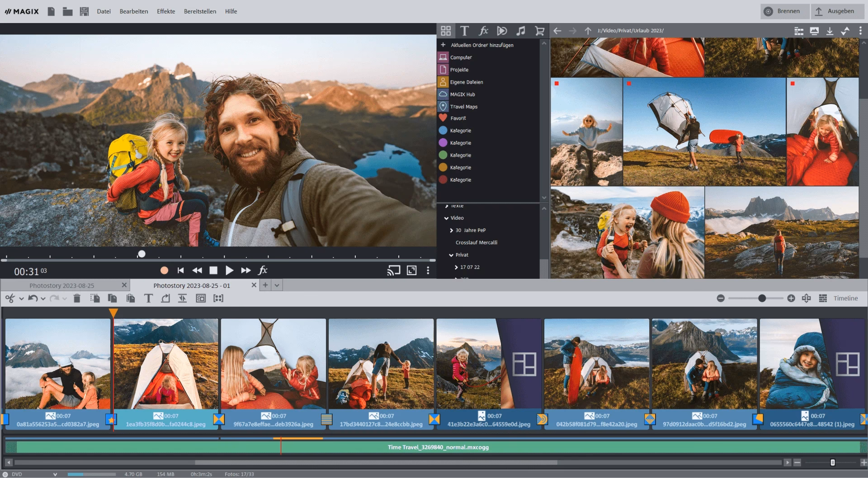868x478 pixels.
Task: Open the Audio section in the Media Pool
Action: pos(521,31)
